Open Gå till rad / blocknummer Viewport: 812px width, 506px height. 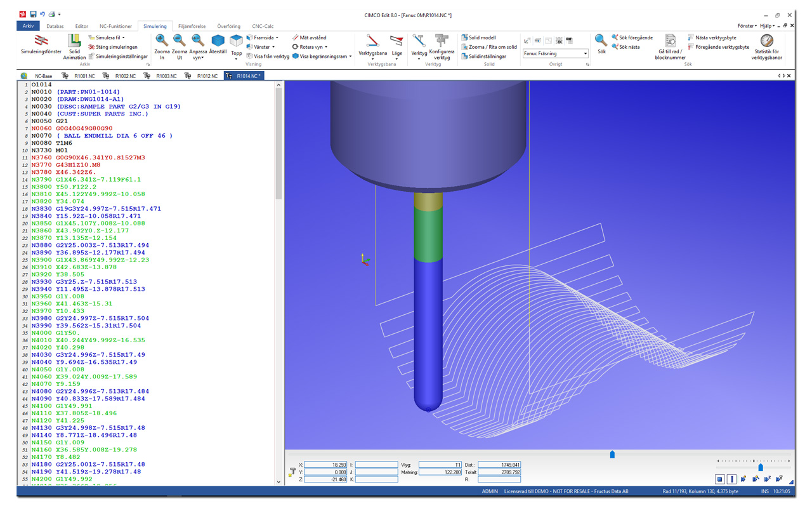(670, 44)
